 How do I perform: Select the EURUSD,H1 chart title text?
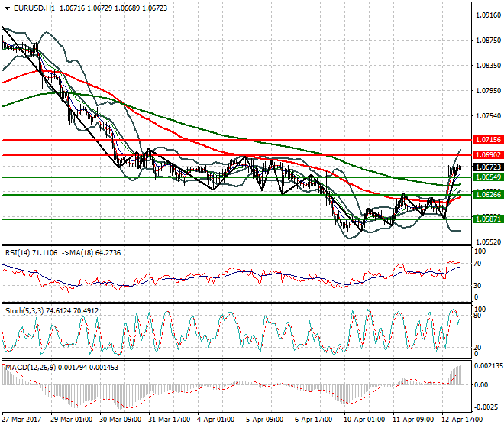pyautogui.click(x=34, y=8)
